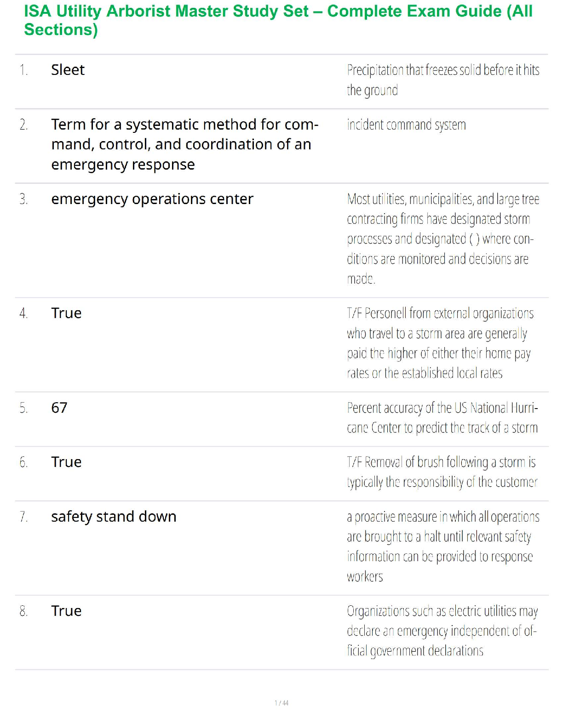Click the "safety stand down" term
563x728 pixels.
pos(114,517)
